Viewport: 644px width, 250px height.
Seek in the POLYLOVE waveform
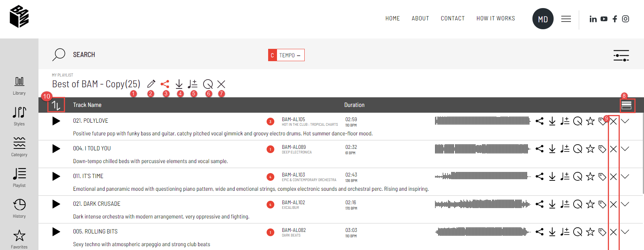point(483,121)
